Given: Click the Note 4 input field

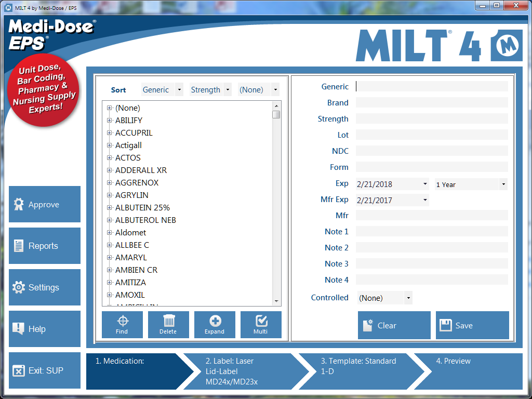Looking at the screenshot, I should point(432,280).
